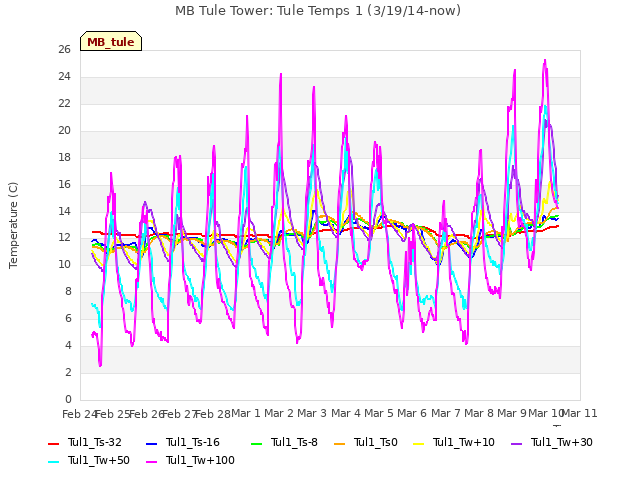Click the Mar 11 x-axis label
Screen dimensions: 640x480
coord(580,413)
